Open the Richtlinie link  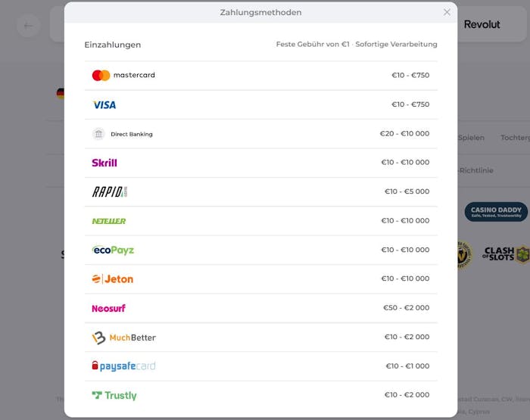click(x=475, y=170)
